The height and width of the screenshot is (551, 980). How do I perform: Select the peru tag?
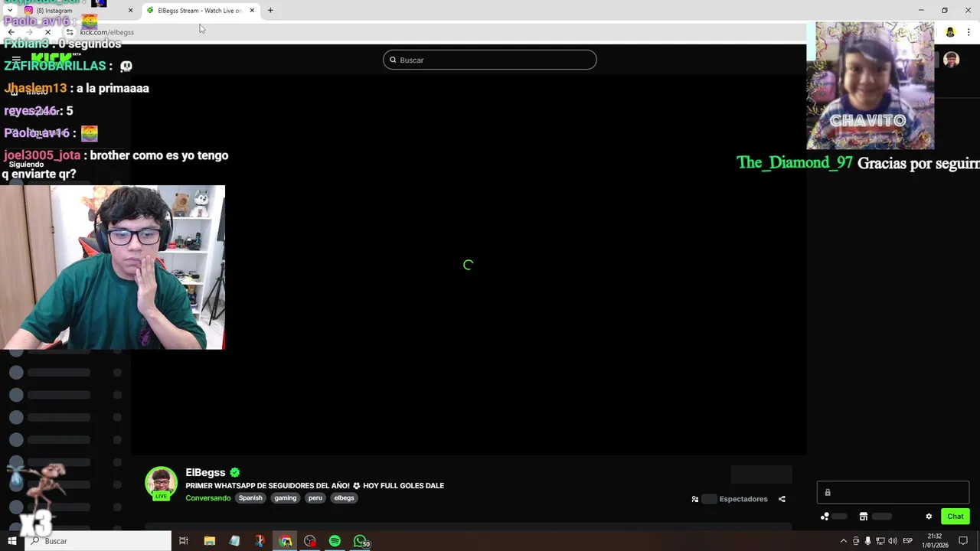(x=315, y=498)
